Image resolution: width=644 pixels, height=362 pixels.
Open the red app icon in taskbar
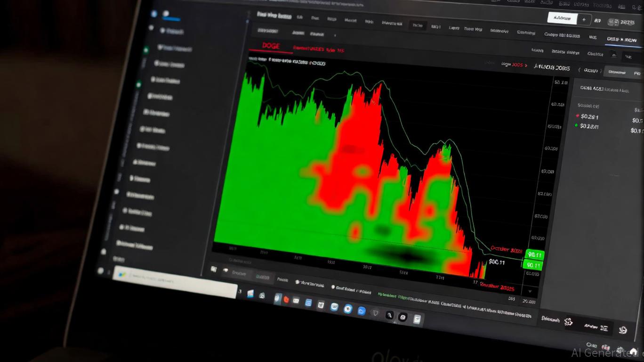pyautogui.click(x=286, y=299)
